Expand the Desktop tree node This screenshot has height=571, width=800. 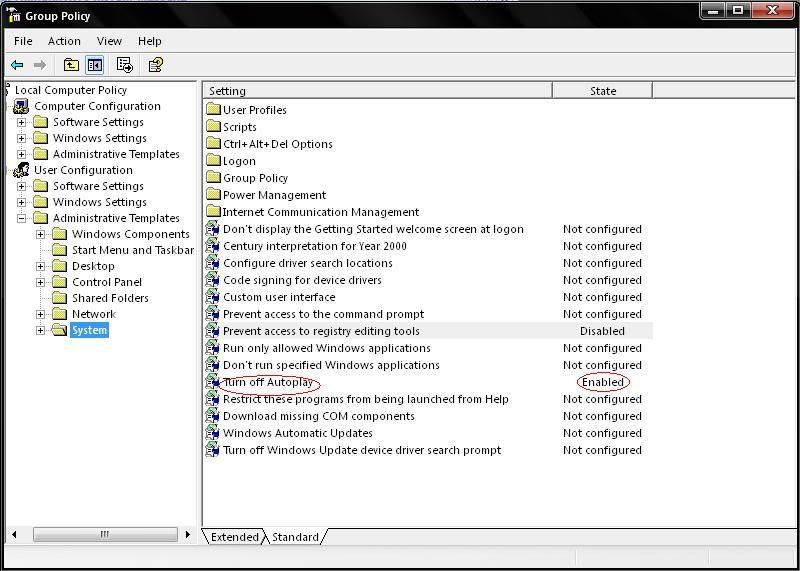pos(40,266)
